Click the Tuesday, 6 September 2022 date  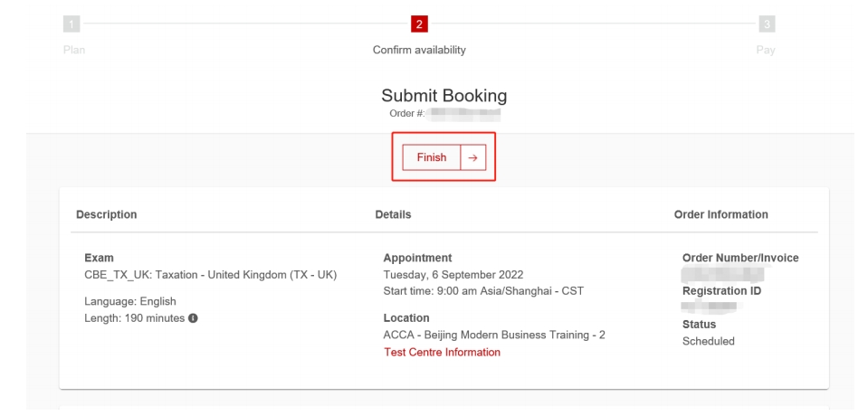(x=453, y=275)
